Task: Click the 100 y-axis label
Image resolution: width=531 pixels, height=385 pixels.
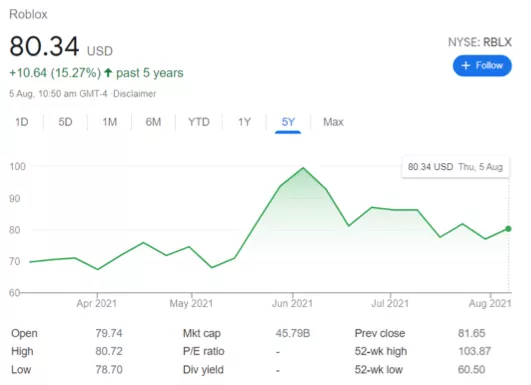Action: 17,167
